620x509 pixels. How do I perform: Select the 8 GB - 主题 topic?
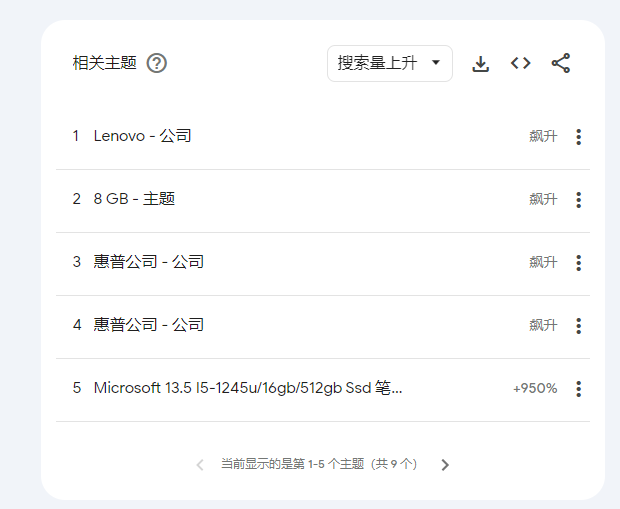[134, 199]
